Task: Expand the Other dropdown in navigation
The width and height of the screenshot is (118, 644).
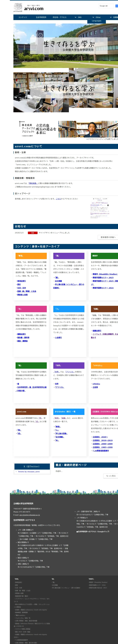Action: click(97, 17)
